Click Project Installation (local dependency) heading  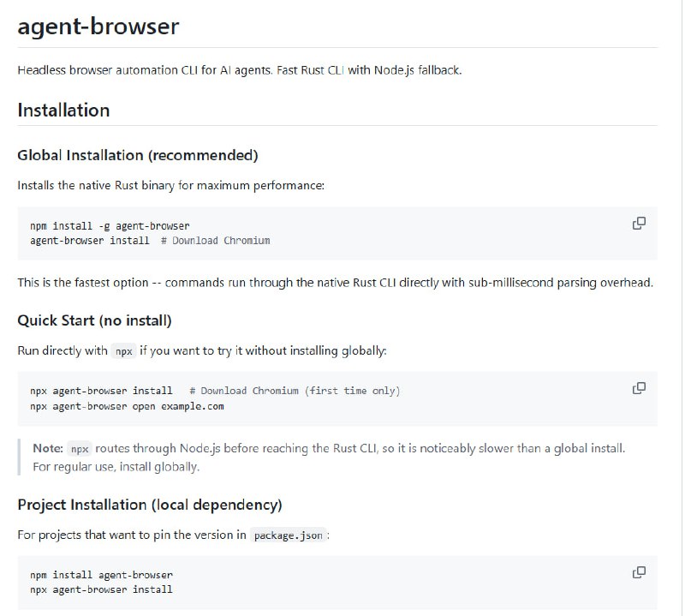150,505
